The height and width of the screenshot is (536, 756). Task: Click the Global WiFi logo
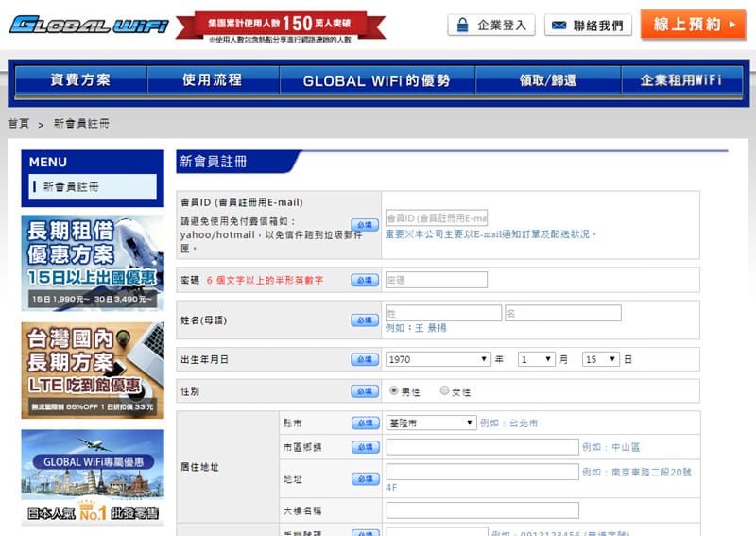tap(89, 25)
